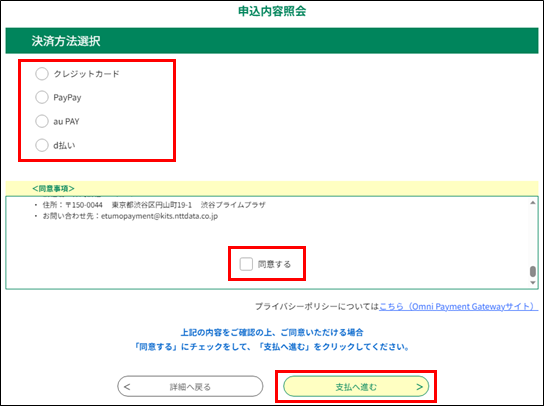Click the <同意事項> section heading
The width and height of the screenshot is (544, 406).
click(53, 188)
